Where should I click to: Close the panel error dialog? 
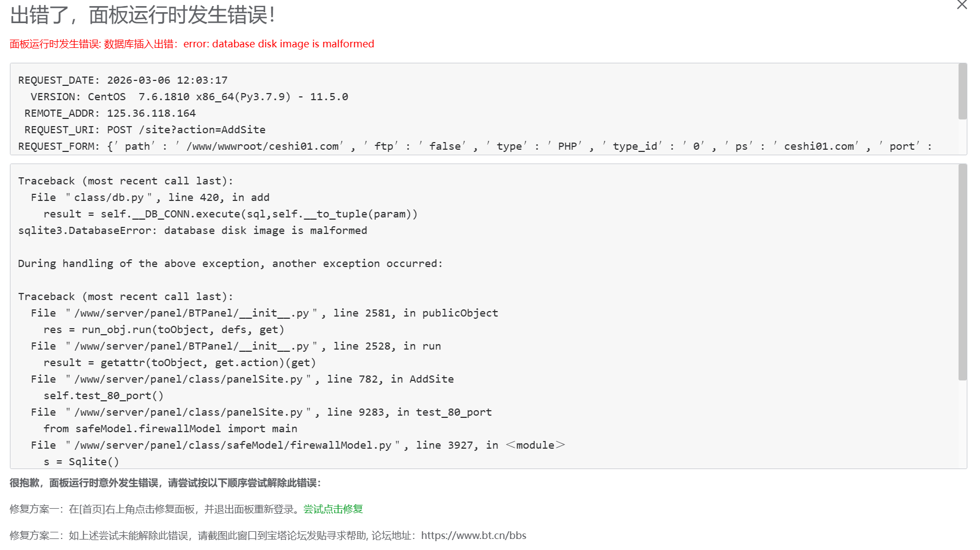[962, 5]
